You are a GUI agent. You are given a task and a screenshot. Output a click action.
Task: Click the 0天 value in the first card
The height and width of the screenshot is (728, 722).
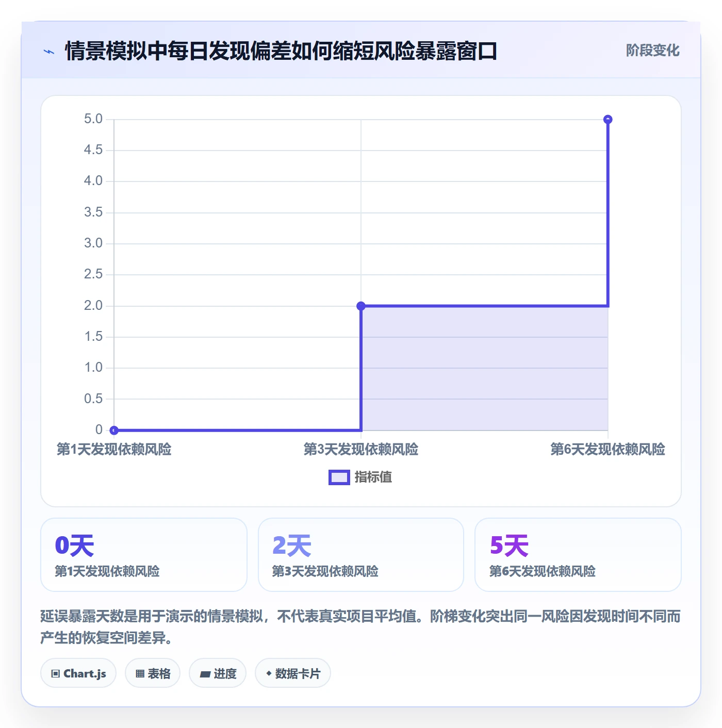pyautogui.click(x=74, y=545)
